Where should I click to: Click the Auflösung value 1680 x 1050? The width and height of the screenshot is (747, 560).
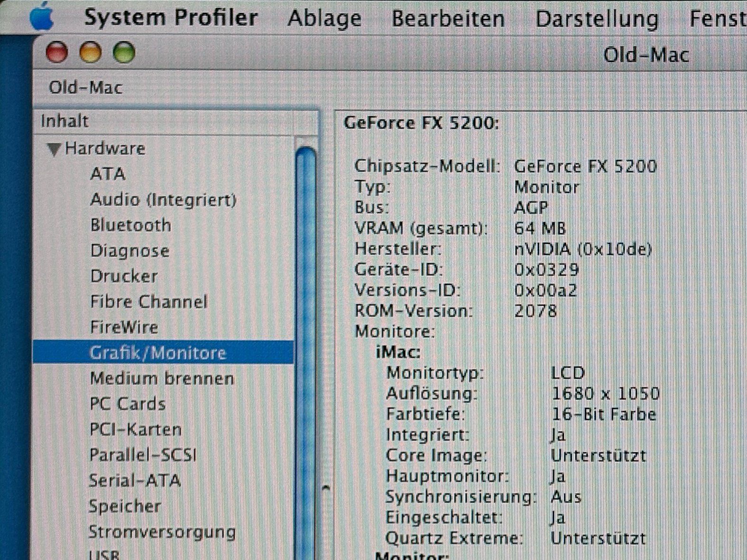coord(606,394)
